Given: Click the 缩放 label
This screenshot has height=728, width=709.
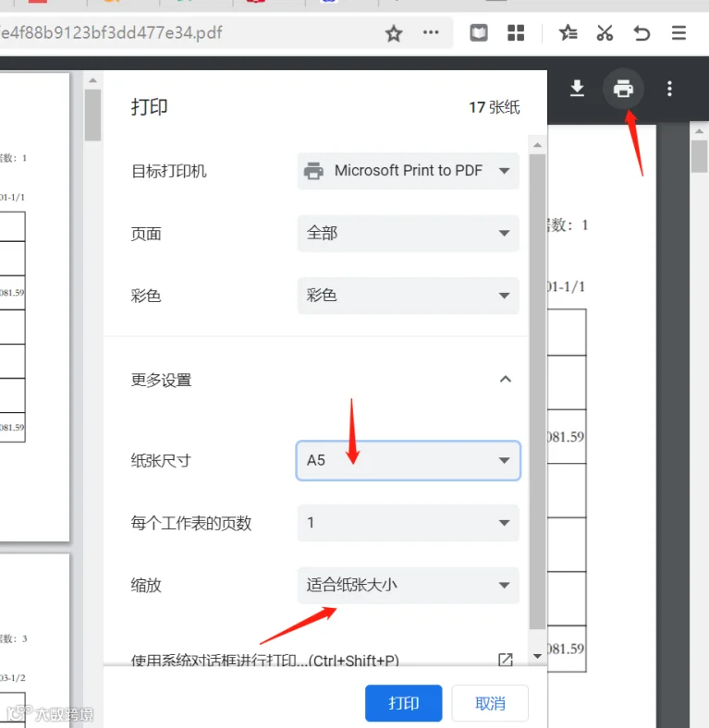Looking at the screenshot, I should 146,586.
